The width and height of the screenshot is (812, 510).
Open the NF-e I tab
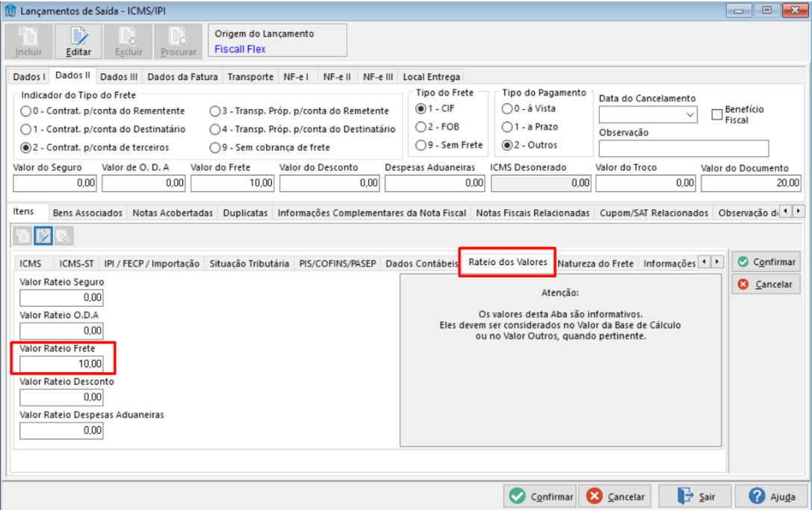click(x=297, y=77)
